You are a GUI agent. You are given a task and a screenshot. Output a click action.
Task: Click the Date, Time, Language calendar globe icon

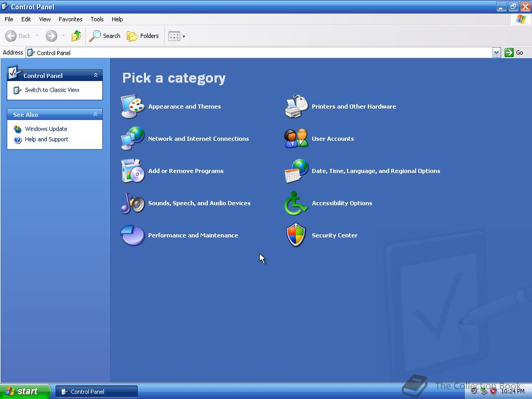click(x=296, y=170)
